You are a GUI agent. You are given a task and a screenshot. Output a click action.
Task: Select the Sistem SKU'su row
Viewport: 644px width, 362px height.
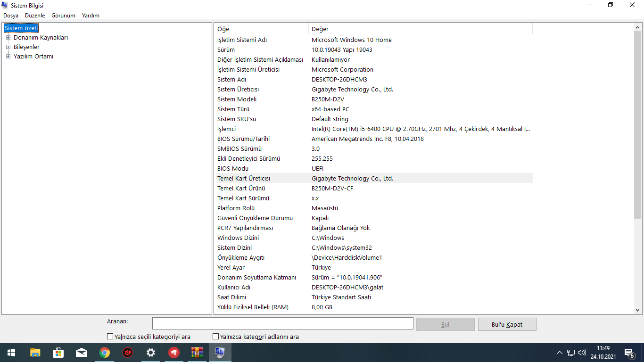point(374,119)
